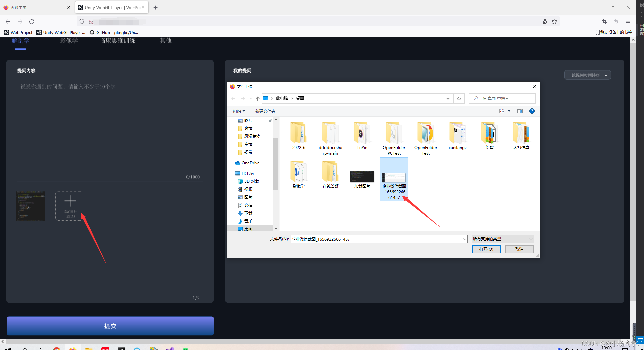644x350 pixels.
Task: Select the 加载图片 image file
Action: click(x=362, y=179)
